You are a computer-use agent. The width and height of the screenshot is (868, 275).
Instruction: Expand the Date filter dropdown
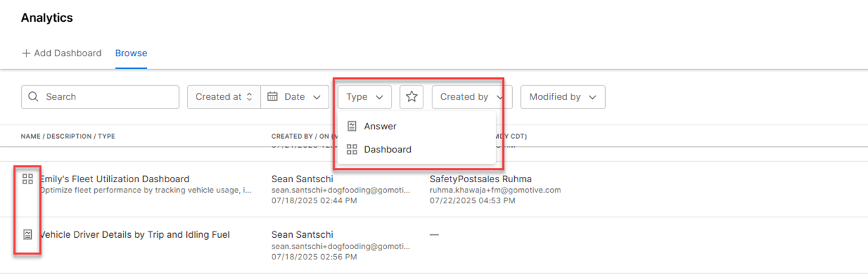[x=295, y=97]
